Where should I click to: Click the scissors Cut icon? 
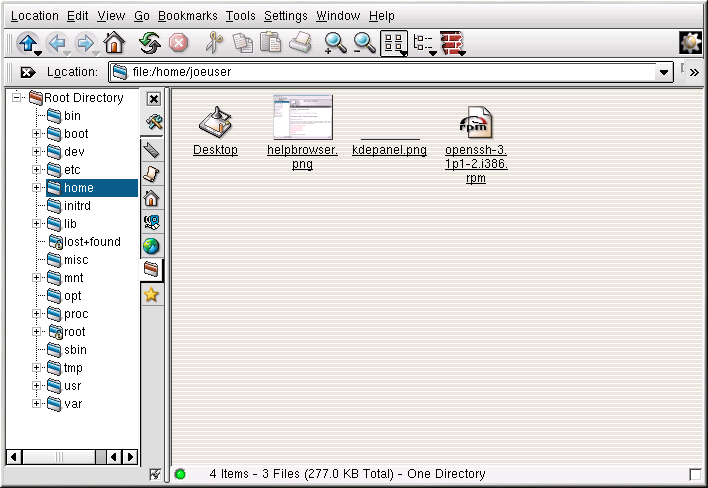pos(213,43)
